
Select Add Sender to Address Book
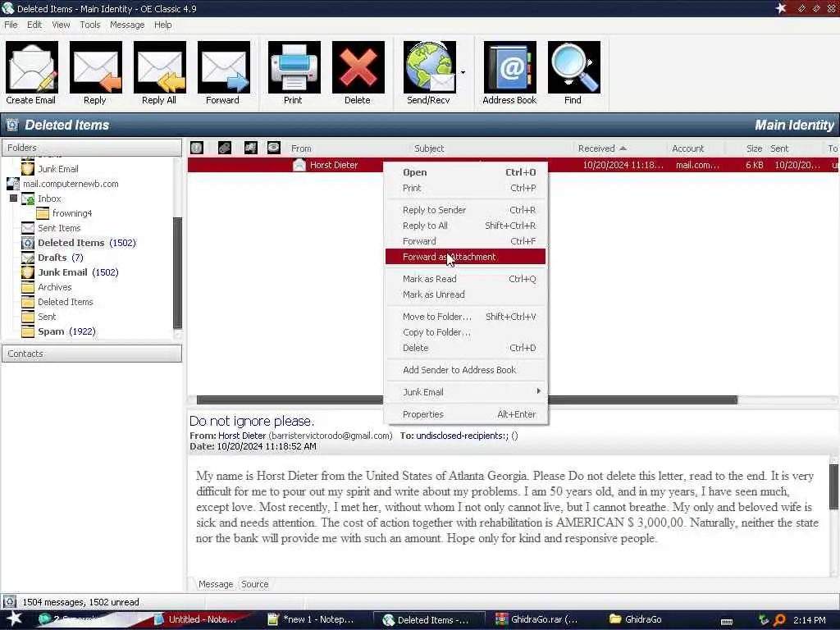click(x=466, y=370)
